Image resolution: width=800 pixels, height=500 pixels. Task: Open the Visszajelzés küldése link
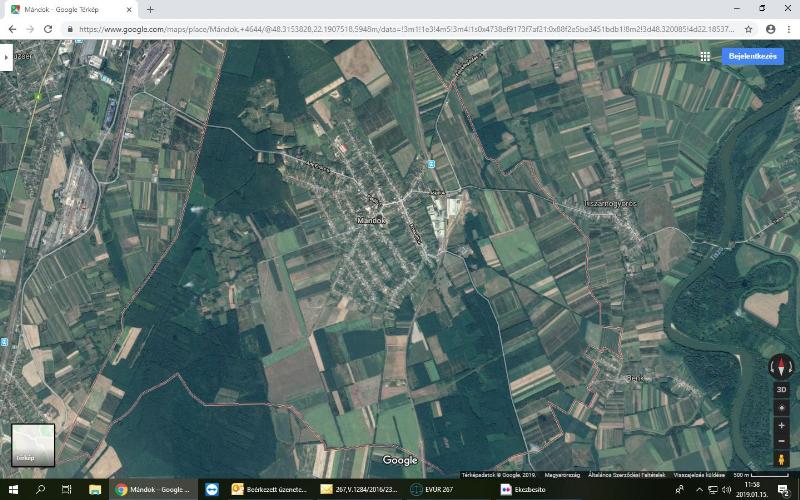pyautogui.click(x=697, y=474)
